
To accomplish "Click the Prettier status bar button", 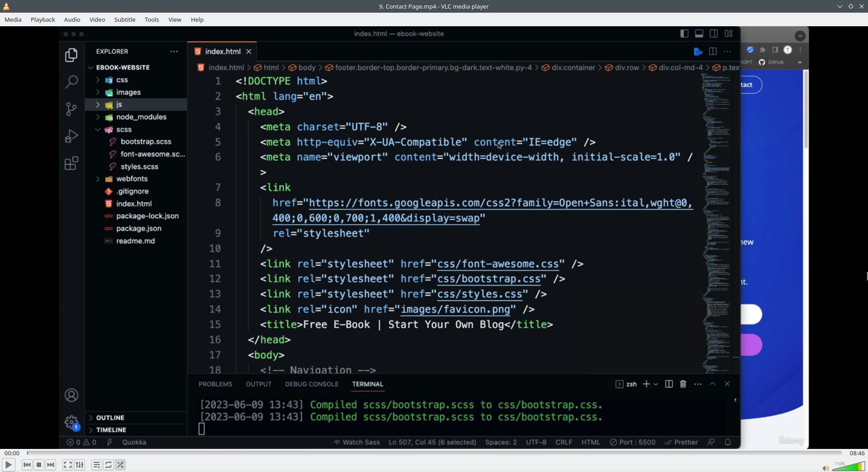I will tap(681, 442).
